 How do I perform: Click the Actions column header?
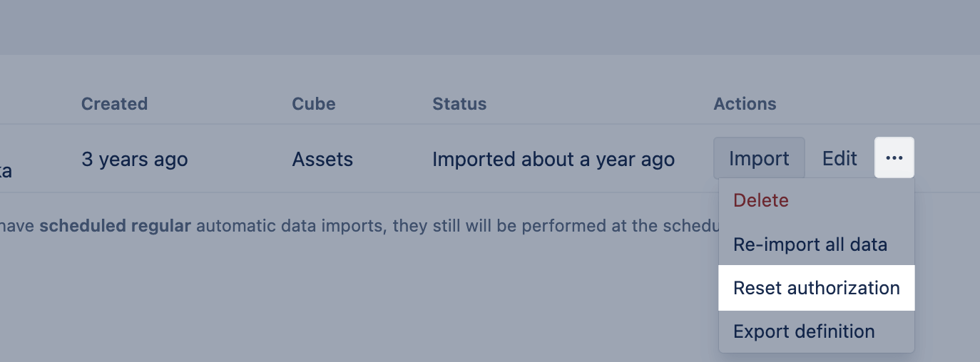point(745,104)
